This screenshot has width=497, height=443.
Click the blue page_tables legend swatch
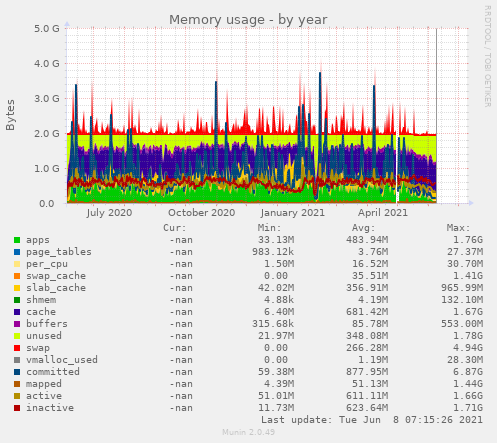(x=17, y=252)
